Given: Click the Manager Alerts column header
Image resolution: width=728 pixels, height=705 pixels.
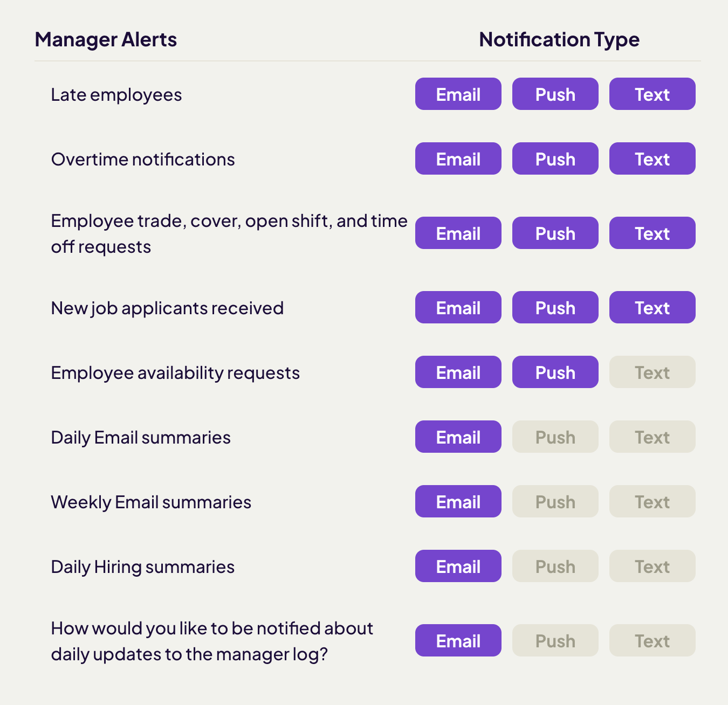Looking at the screenshot, I should coord(106,39).
